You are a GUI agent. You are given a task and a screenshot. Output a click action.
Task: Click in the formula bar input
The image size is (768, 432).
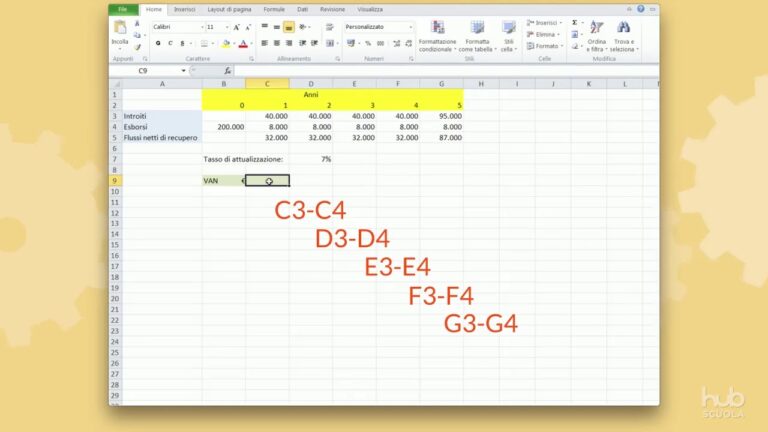pyautogui.click(x=446, y=71)
